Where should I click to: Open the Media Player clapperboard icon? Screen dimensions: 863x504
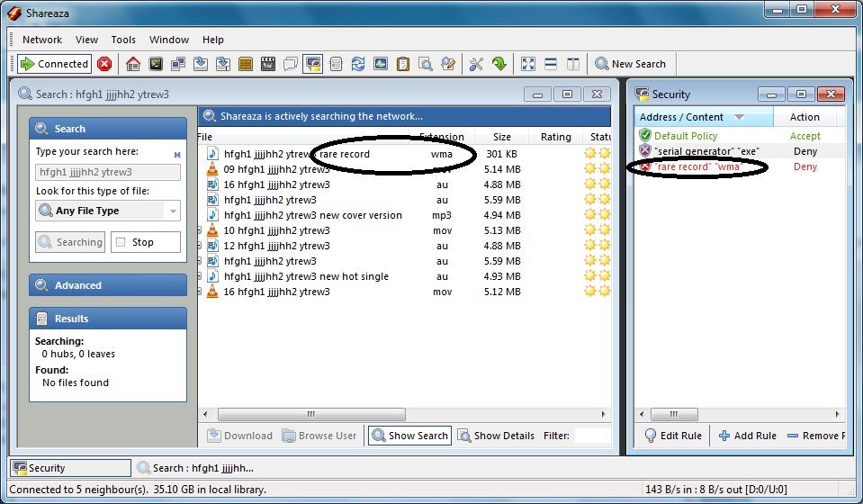click(x=267, y=64)
